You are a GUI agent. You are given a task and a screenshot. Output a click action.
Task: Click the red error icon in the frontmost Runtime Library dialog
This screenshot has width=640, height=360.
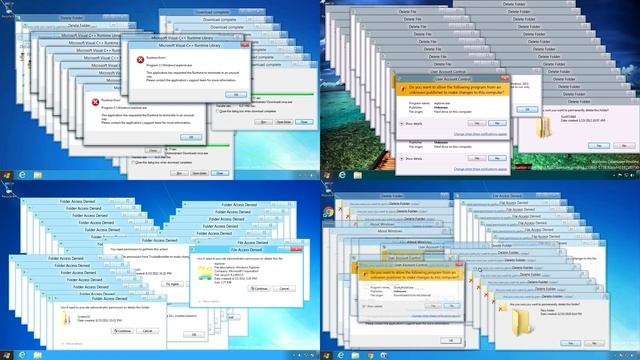[x=140, y=60]
